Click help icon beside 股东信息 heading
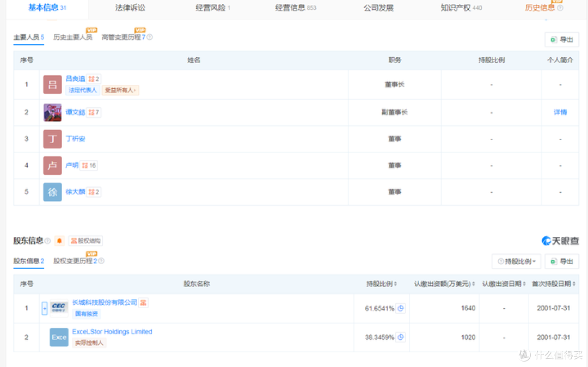 [47, 241]
